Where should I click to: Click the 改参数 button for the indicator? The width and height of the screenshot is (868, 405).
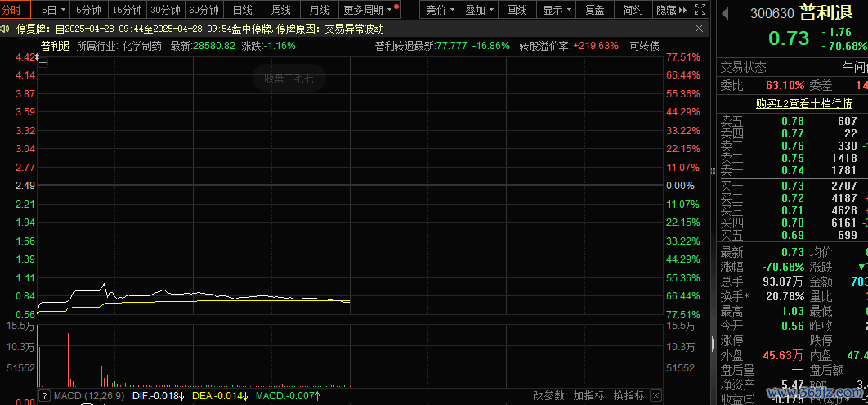[x=548, y=396]
